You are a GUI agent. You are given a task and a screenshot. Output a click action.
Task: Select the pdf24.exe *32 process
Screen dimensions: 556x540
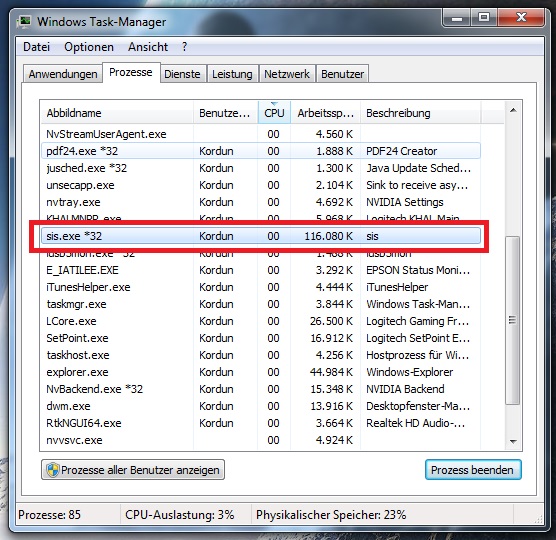261,151
